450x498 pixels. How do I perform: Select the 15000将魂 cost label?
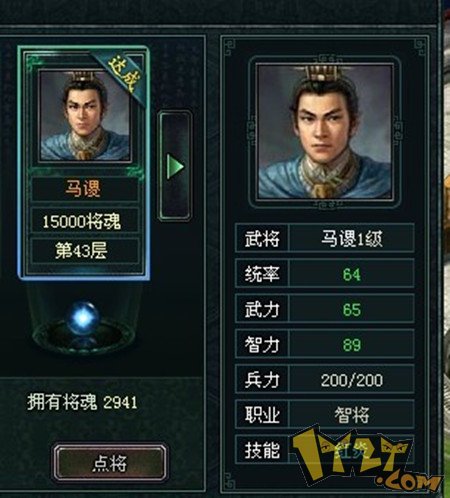pos(84,220)
